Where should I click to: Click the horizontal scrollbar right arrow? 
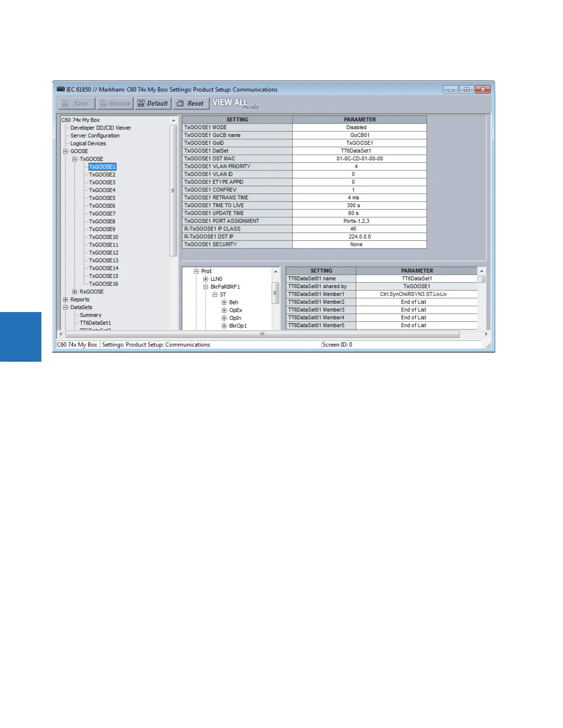click(486, 334)
